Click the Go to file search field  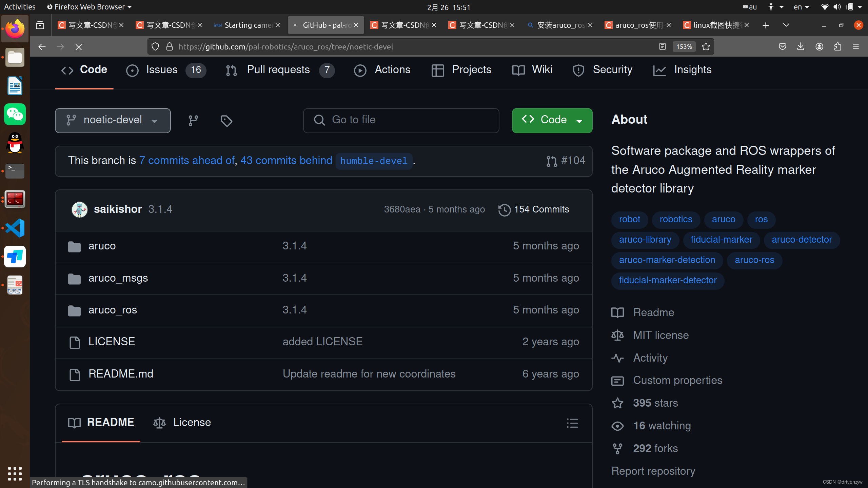[x=401, y=120]
